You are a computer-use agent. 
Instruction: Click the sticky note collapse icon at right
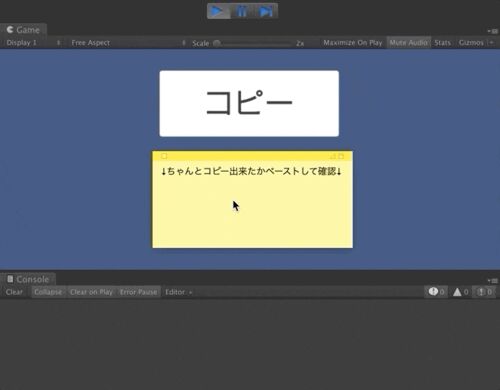[341, 156]
